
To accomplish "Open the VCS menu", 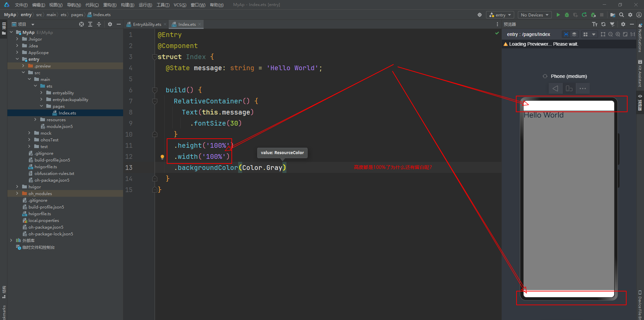I will tap(180, 5).
